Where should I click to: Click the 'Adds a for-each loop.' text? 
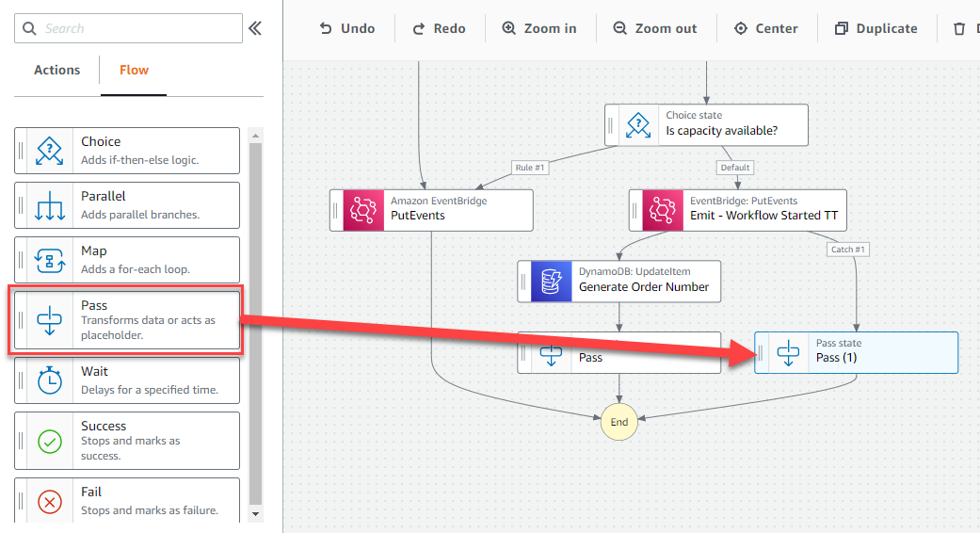(135, 269)
